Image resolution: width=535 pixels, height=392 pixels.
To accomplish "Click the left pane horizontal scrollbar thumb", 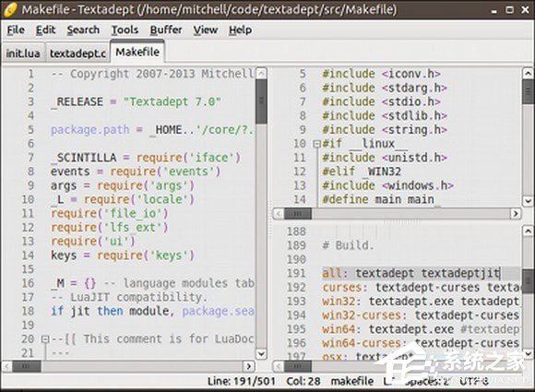I will (x=27, y=366).
